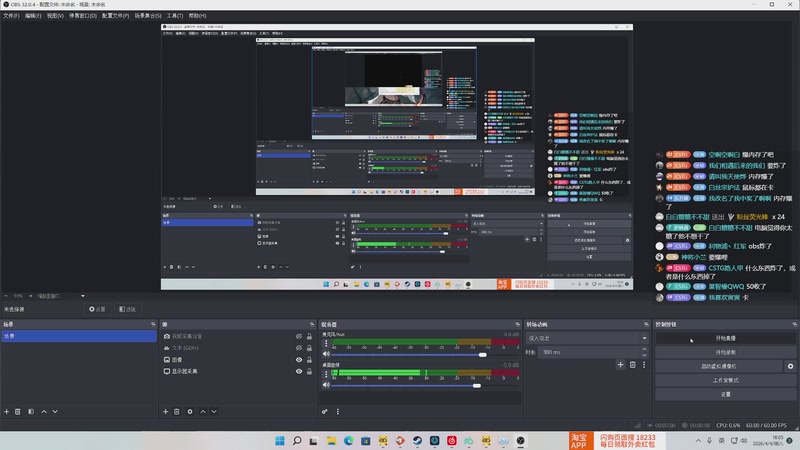This screenshot has height=450, width=800.
Task: Open the 场景集合(S) menu
Action: (x=148, y=16)
